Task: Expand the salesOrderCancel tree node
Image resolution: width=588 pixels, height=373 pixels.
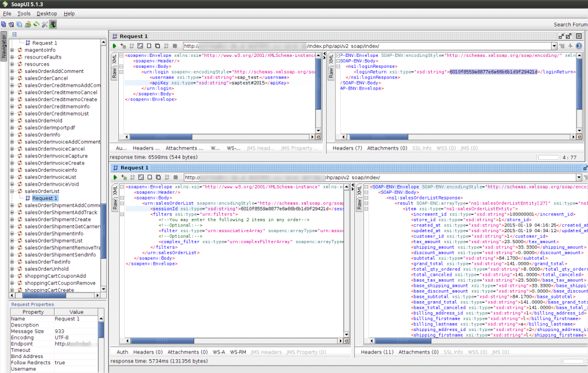Action: click(13, 78)
